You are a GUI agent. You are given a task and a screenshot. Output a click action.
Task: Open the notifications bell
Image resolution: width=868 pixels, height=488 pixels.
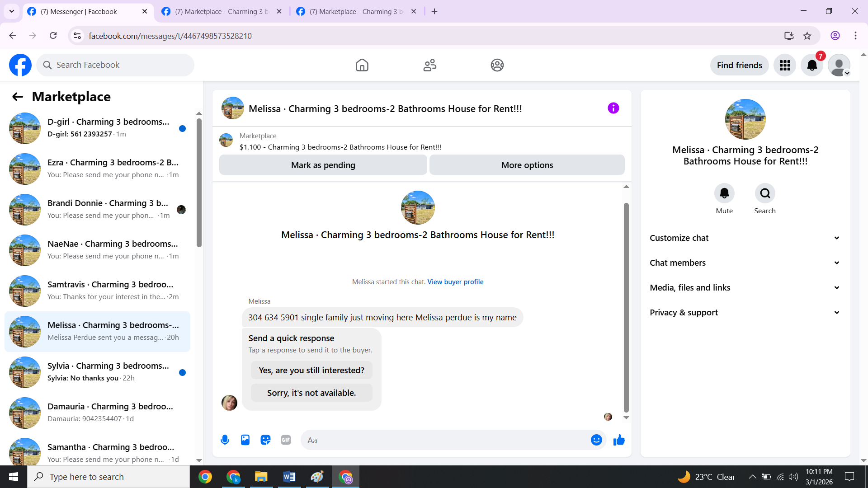click(812, 66)
